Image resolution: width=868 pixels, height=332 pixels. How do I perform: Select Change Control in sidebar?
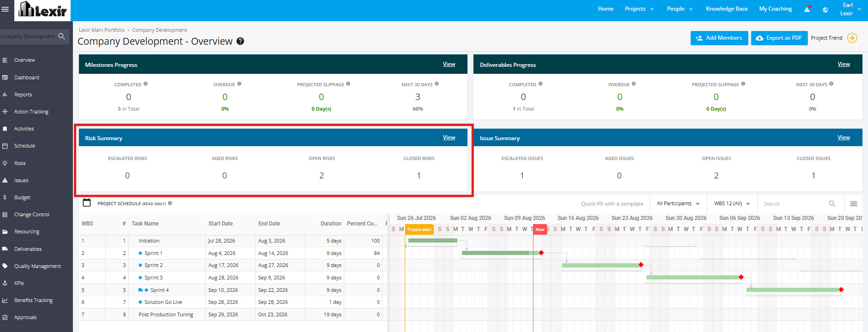pos(31,214)
